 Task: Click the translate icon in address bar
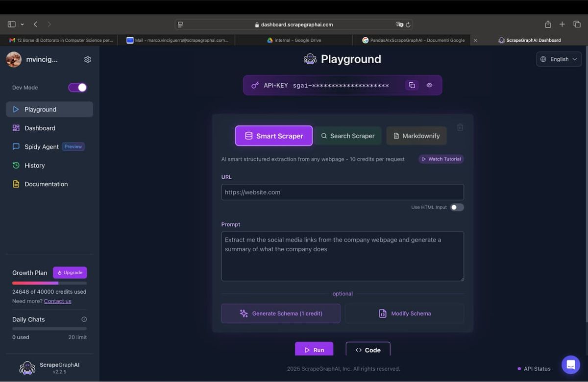pos(399,24)
